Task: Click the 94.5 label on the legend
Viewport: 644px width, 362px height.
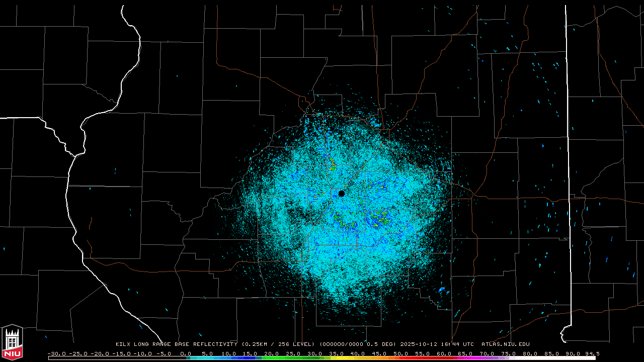Action: click(x=592, y=353)
